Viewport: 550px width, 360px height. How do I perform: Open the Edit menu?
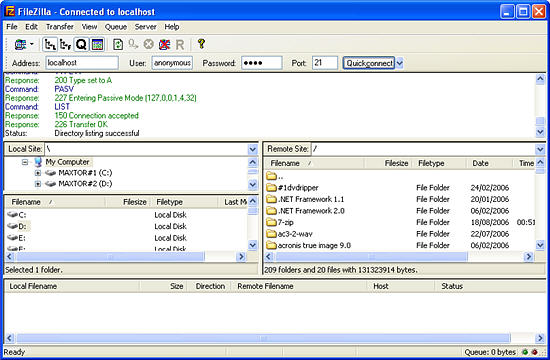click(31, 27)
